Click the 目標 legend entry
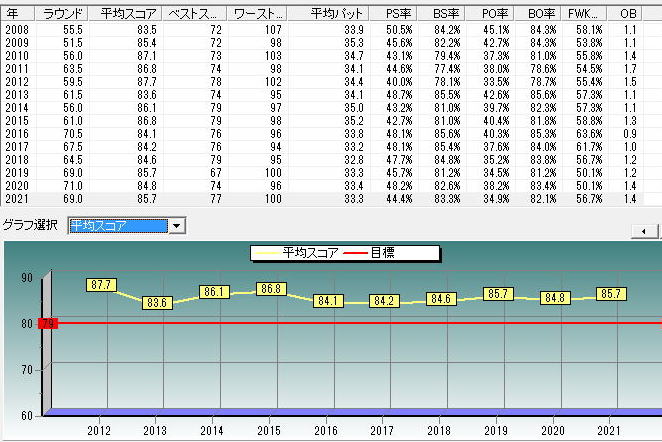Viewport: 662px width, 442px height. tap(369, 253)
